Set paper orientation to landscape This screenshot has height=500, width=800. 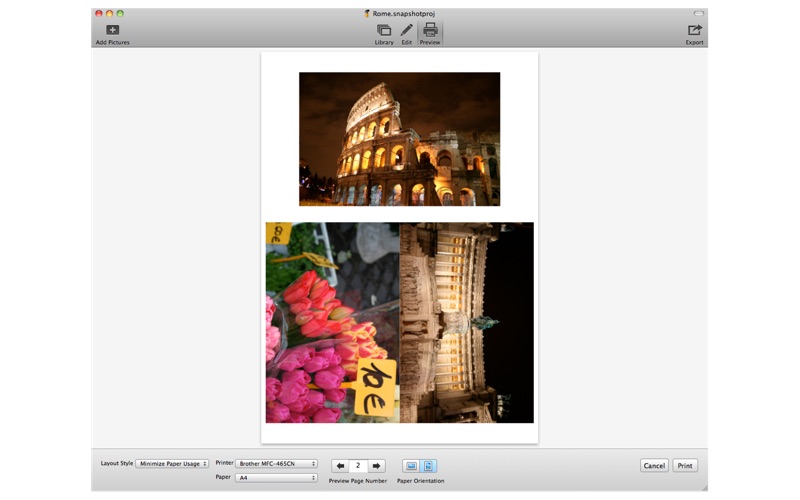click(x=411, y=466)
